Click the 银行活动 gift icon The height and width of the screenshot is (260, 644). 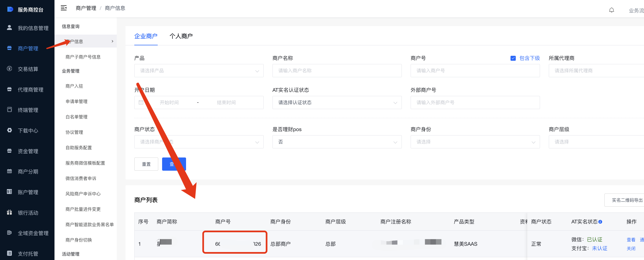(x=9, y=212)
